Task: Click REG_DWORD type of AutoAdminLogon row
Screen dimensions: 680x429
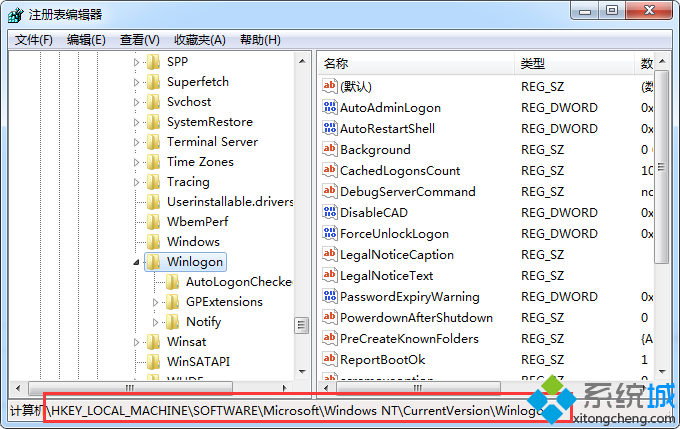Action: (x=559, y=108)
